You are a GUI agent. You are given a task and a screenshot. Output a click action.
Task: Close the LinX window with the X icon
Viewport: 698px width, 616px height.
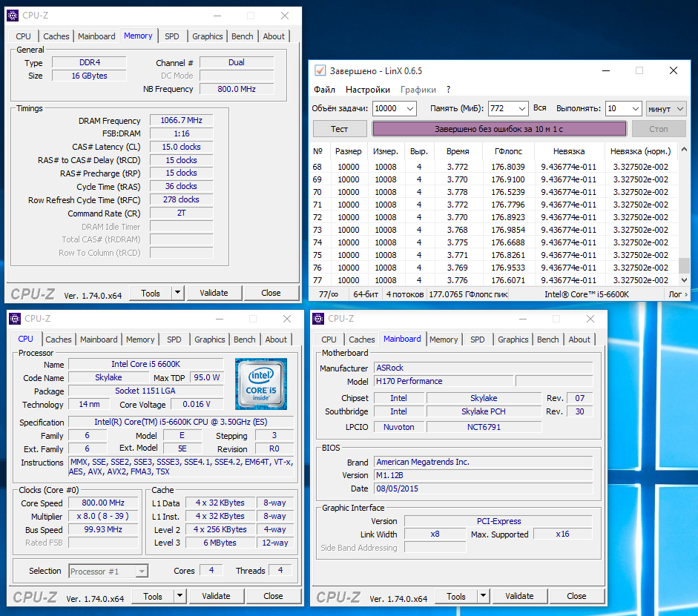674,70
